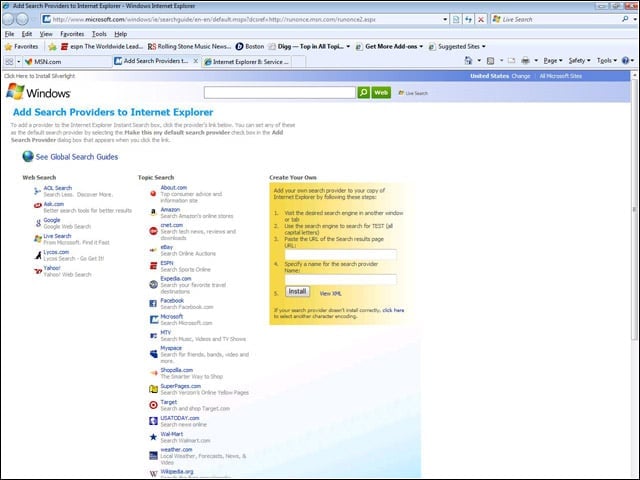
Task: Click the globe icon beside See Global Search Guides
Action: (x=28, y=156)
